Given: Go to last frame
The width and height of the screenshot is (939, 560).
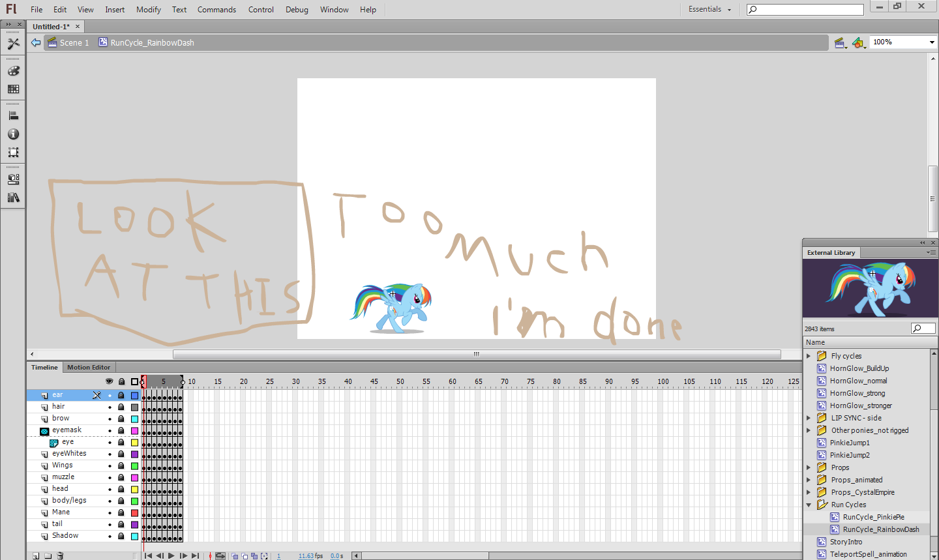Looking at the screenshot, I should click(x=195, y=556).
